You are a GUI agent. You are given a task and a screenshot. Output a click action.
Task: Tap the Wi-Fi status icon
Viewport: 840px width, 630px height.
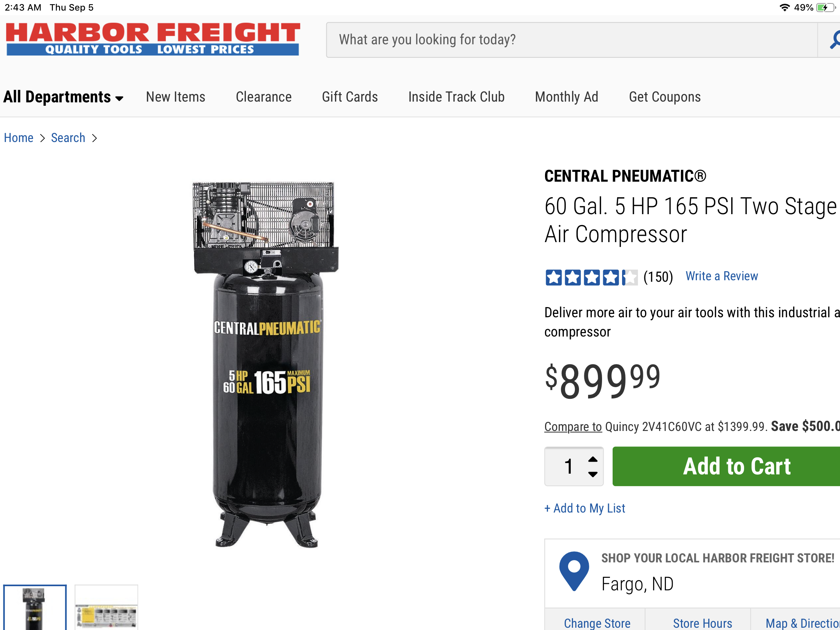pos(784,8)
